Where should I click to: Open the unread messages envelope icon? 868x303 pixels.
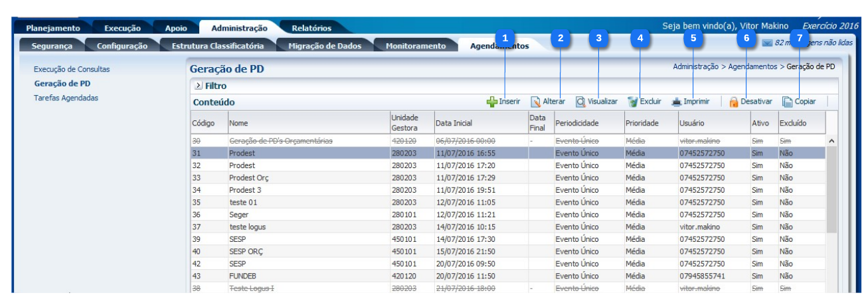[x=767, y=43]
